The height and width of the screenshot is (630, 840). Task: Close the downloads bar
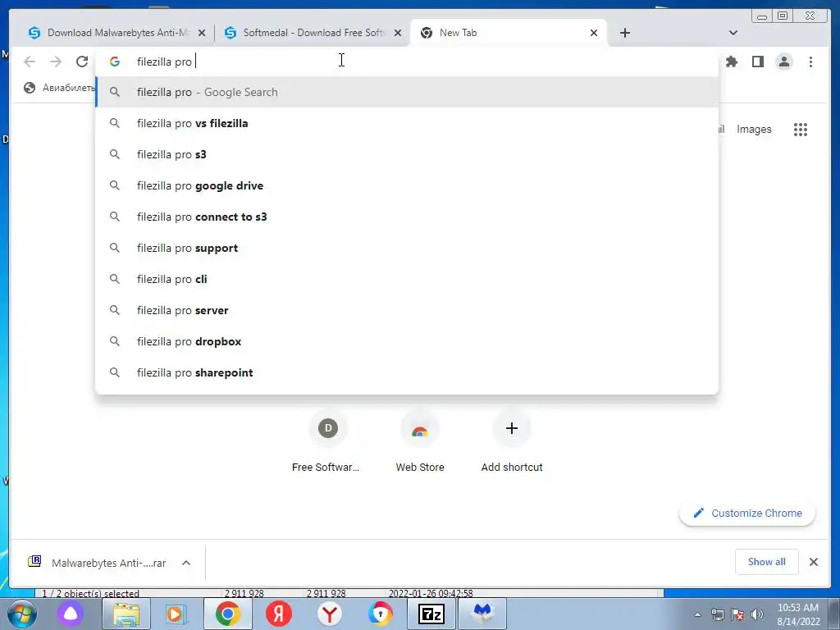coord(813,561)
